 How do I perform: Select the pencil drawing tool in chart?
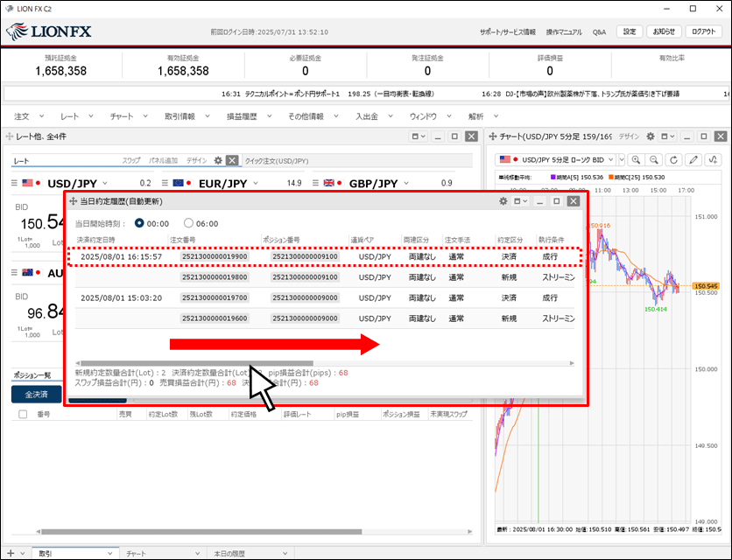click(x=693, y=160)
